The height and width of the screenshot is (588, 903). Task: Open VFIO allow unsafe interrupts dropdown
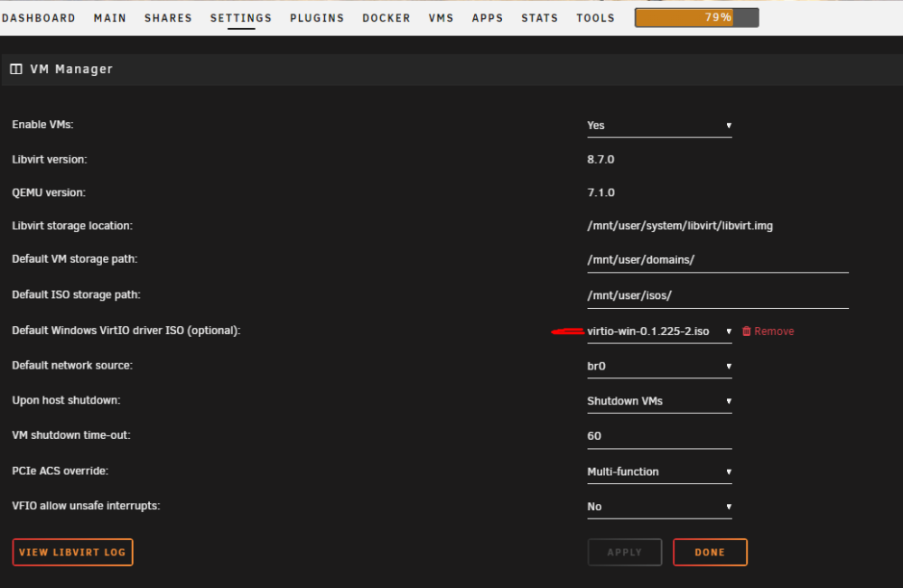pyautogui.click(x=659, y=507)
